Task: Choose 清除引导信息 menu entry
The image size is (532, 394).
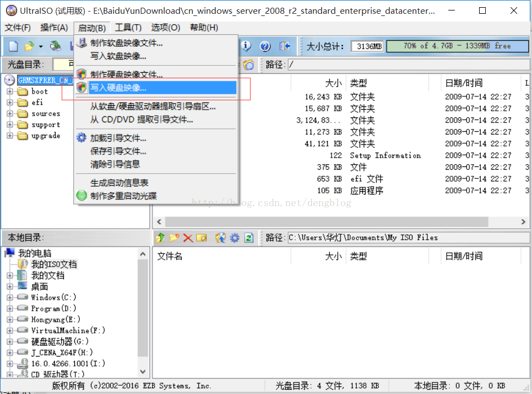Action: (x=156, y=164)
